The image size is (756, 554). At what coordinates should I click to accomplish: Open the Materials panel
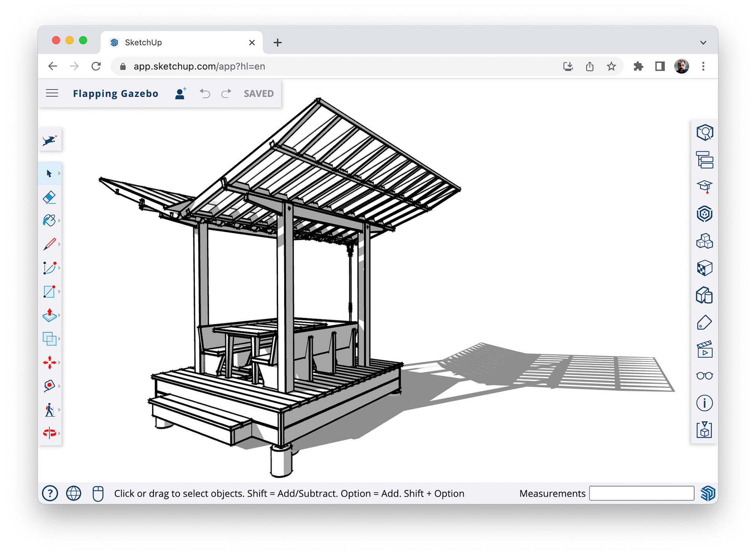coord(704,268)
